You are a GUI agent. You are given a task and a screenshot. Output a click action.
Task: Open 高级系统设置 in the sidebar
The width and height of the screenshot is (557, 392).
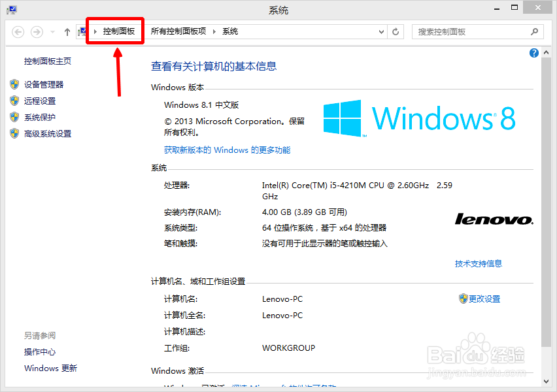(x=48, y=134)
